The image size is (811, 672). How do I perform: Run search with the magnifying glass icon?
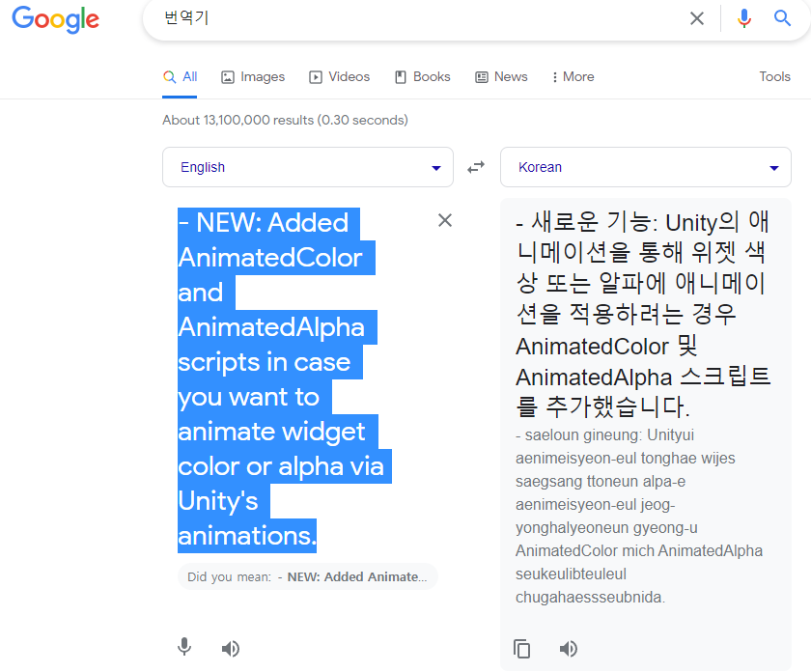[x=782, y=18]
